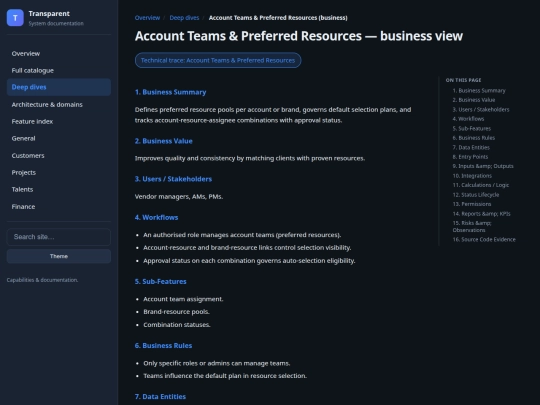The height and width of the screenshot is (405, 540).
Task: Click bullet 'Teams influence the default plan'
Action: pos(225,376)
